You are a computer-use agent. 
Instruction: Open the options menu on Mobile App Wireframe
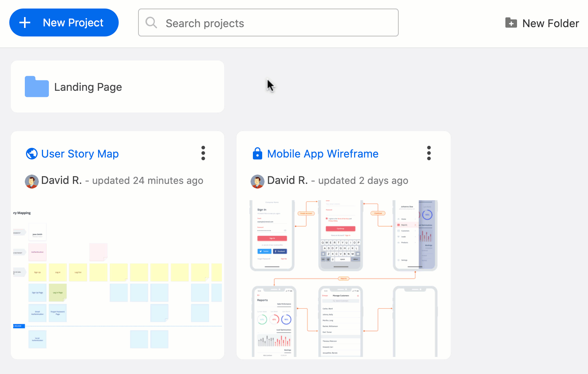pos(429,153)
